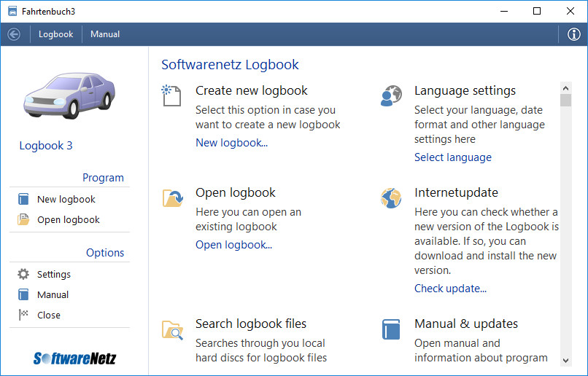
Task: Click the Softwarenetz Logbook title
Action: point(230,64)
